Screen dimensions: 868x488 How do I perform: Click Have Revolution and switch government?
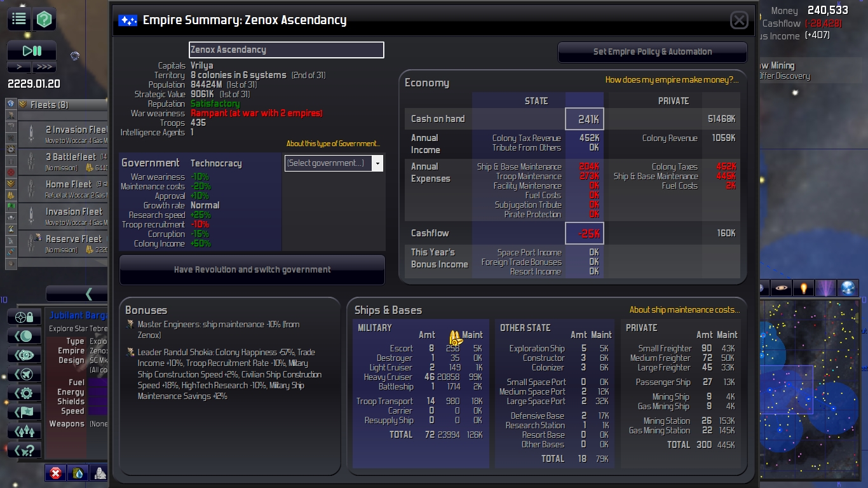pyautogui.click(x=252, y=269)
